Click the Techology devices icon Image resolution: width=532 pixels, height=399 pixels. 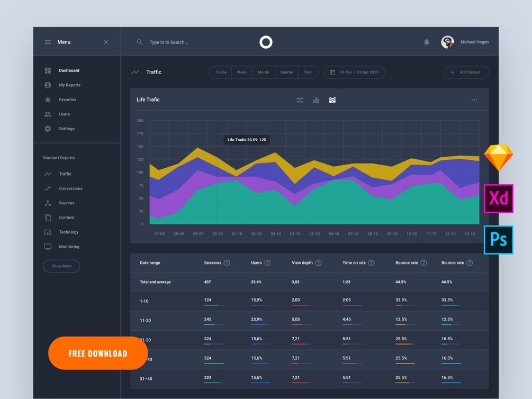pos(48,232)
